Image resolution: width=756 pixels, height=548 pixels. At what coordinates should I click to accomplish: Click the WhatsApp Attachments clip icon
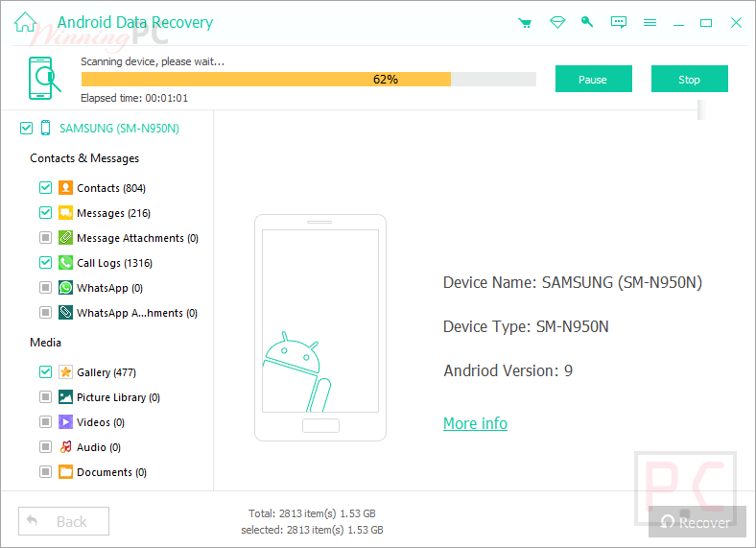(x=65, y=313)
